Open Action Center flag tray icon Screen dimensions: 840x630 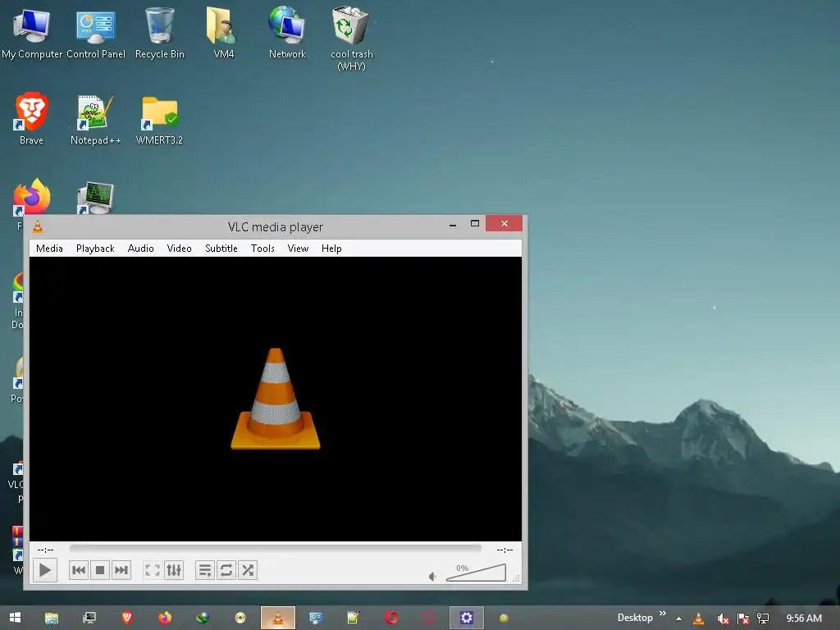click(742, 619)
